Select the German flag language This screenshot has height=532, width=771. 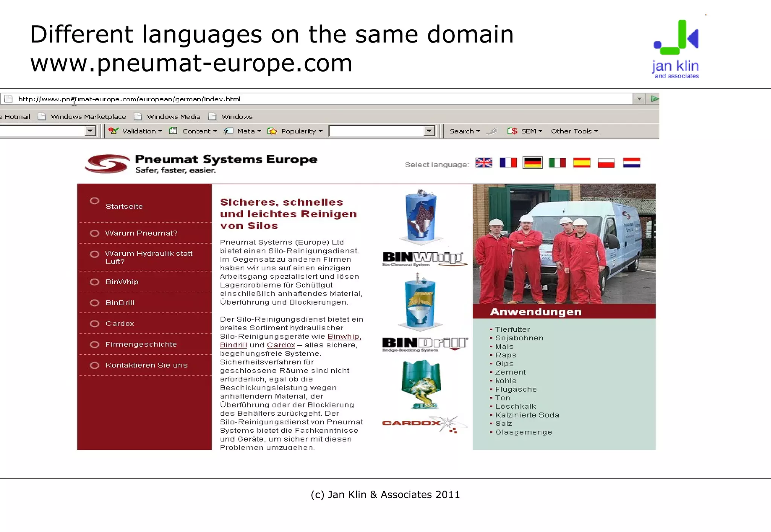532,163
